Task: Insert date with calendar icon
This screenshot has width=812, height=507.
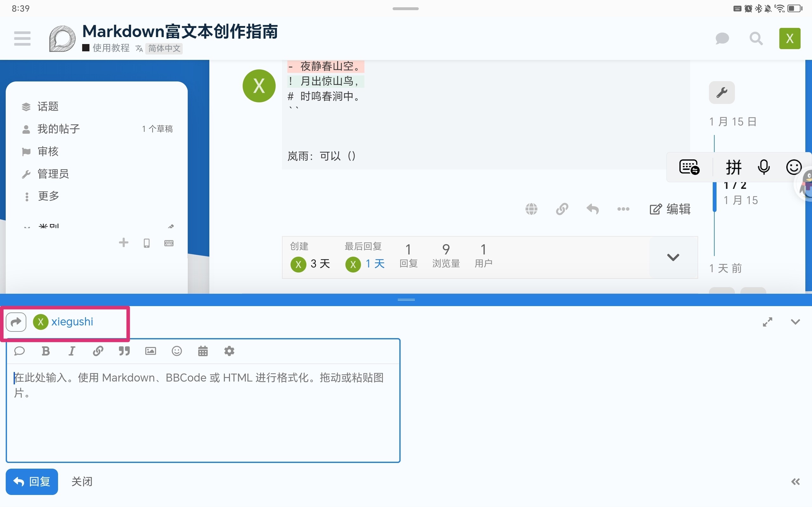Action: click(203, 351)
